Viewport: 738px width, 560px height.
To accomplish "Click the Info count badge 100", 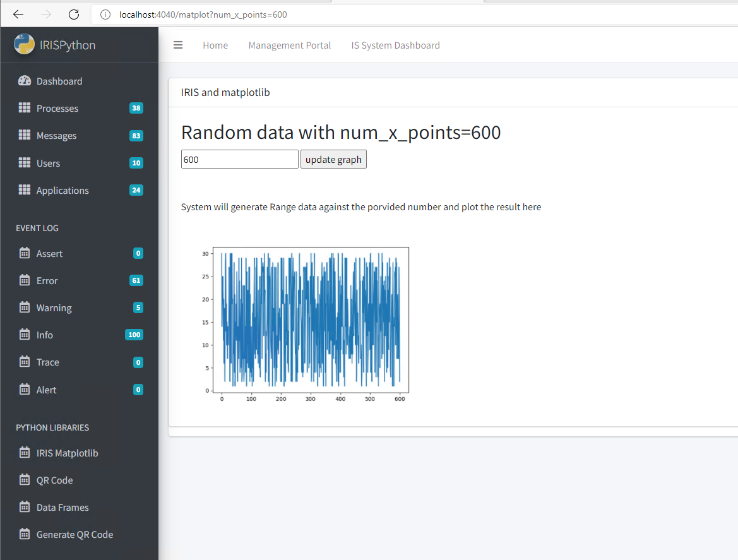I will pyautogui.click(x=134, y=335).
